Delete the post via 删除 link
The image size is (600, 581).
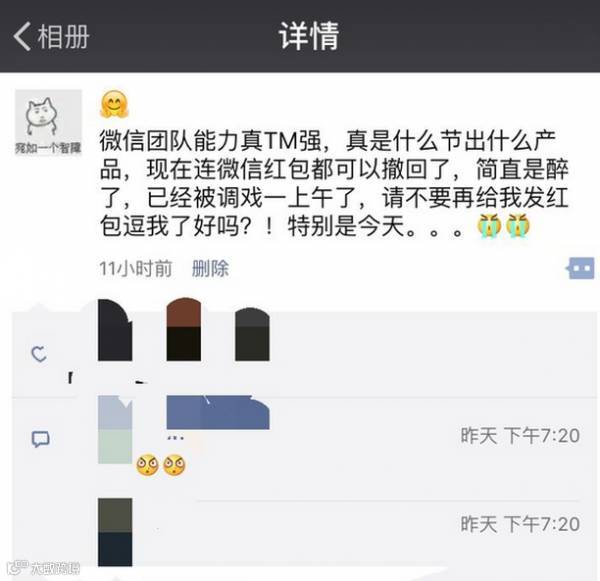tap(210, 268)
